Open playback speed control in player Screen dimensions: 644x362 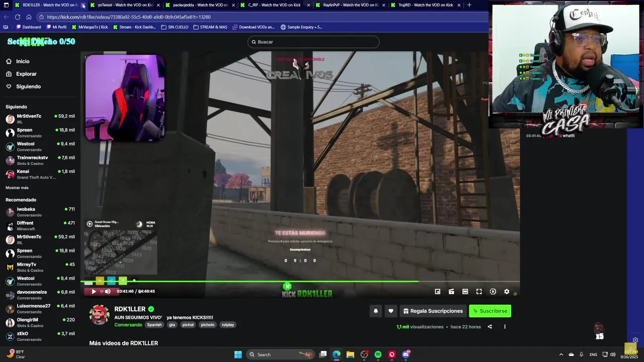point(493,292)
